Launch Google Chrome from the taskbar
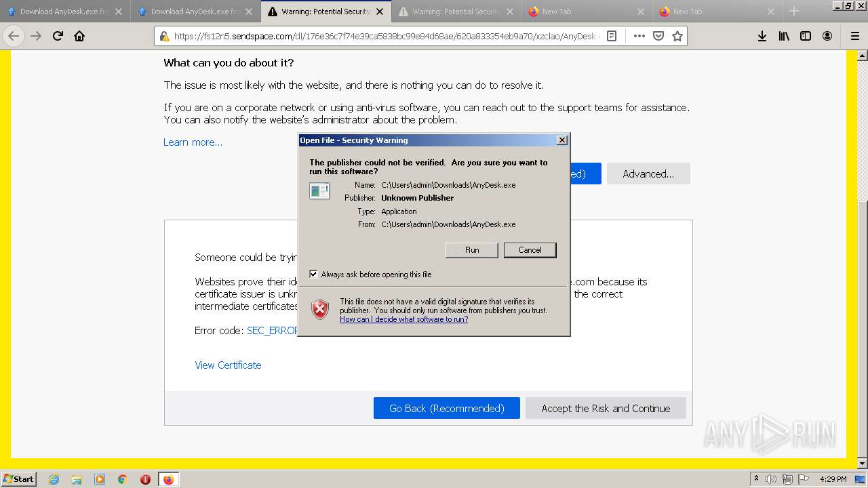868x488 pixels. [123, 479]
